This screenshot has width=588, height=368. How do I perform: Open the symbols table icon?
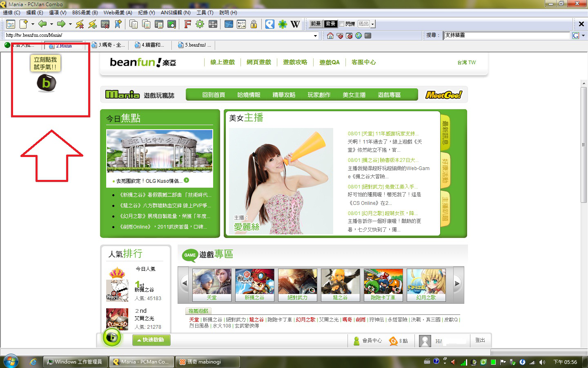coord(241,24)
